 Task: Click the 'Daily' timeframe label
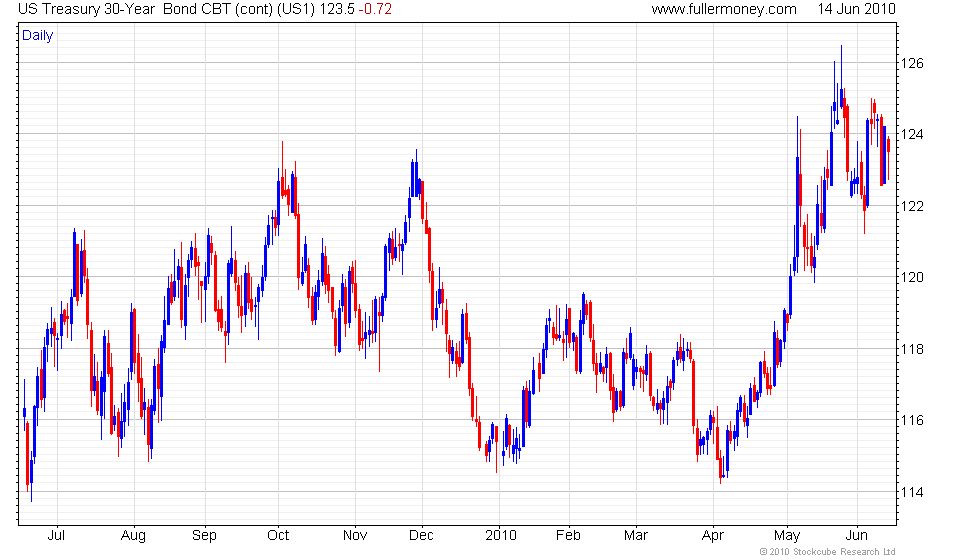[38, 36]
